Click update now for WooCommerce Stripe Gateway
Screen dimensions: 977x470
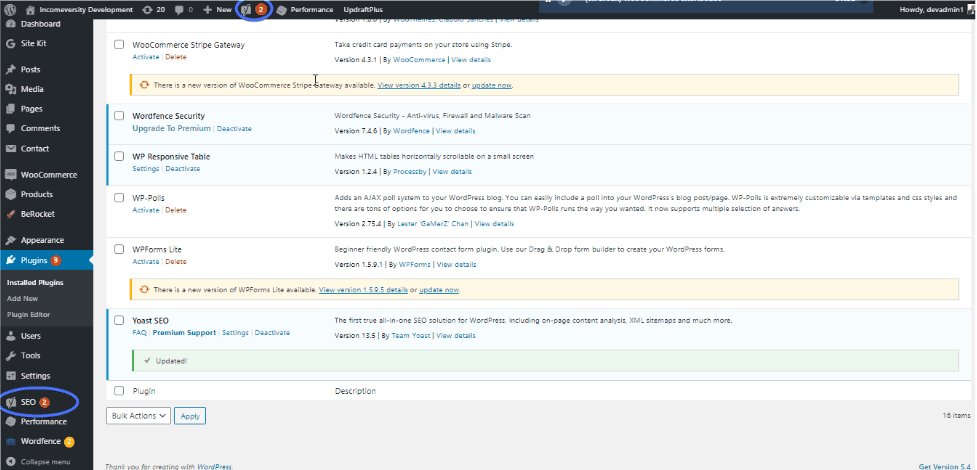pyautogui.click(x=492, y=85)
